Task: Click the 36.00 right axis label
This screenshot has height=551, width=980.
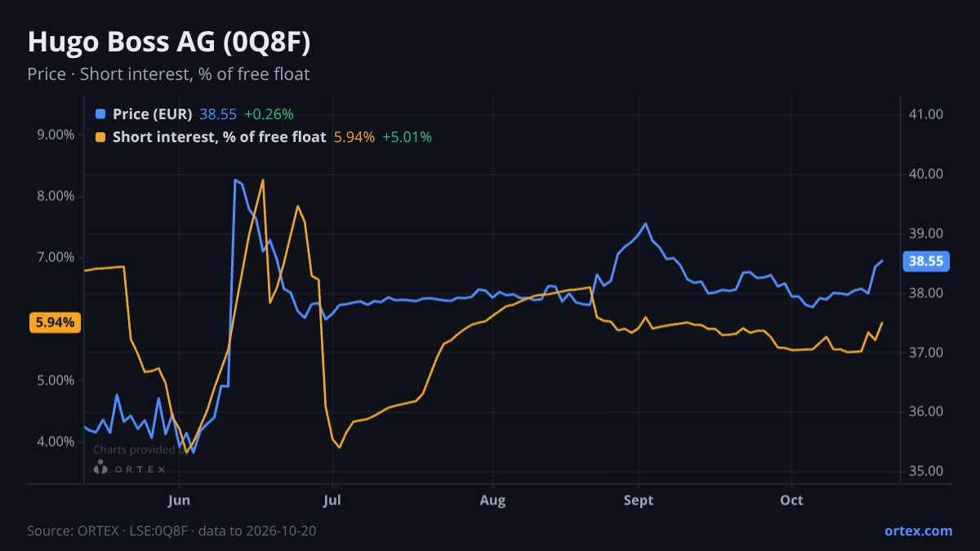Action: tap(925, 411)
